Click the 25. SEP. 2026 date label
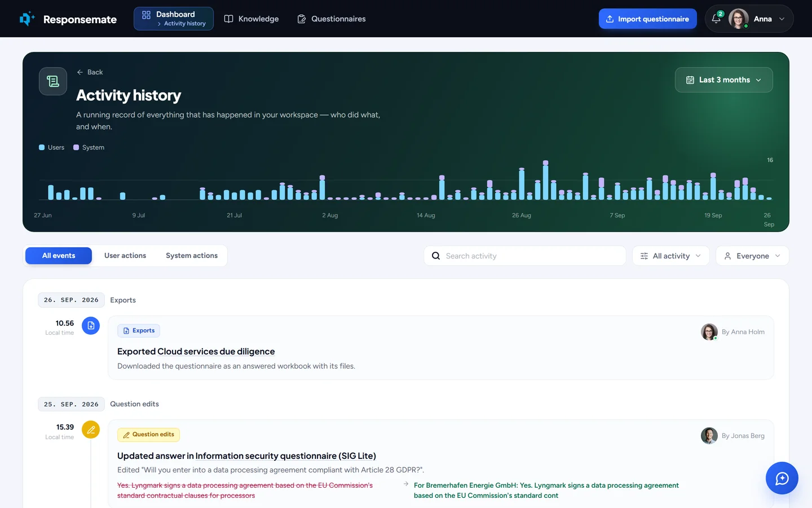The height and width of the screenshot is (508, 812). (71, 404)
